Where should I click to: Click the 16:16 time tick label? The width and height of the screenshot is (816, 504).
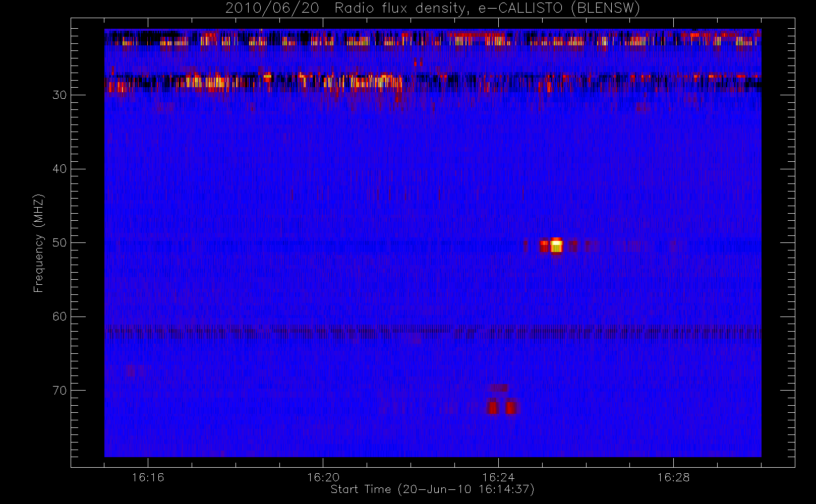tap(148, 477)
